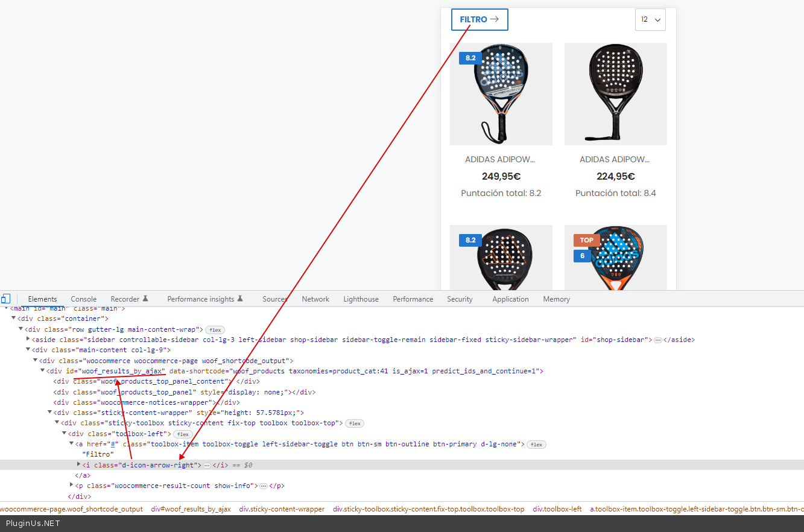Click the ellipsis in the d-icon-arrow-right row

(x=207, y=466)
